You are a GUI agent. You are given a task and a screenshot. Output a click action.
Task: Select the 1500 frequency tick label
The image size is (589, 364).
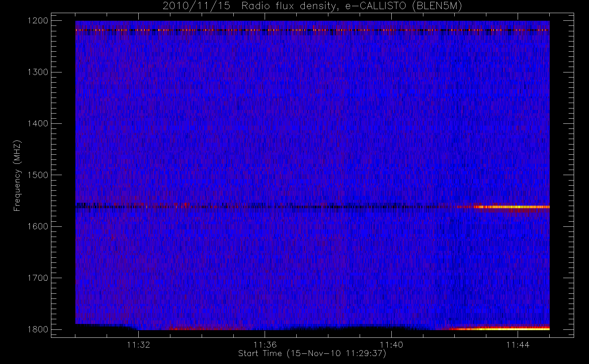(x=38, y=175)
